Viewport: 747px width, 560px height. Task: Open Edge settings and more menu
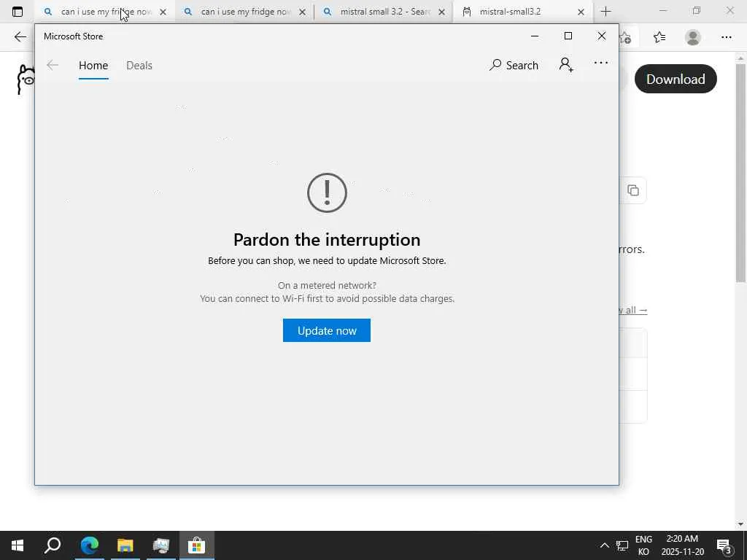(726, 37)
